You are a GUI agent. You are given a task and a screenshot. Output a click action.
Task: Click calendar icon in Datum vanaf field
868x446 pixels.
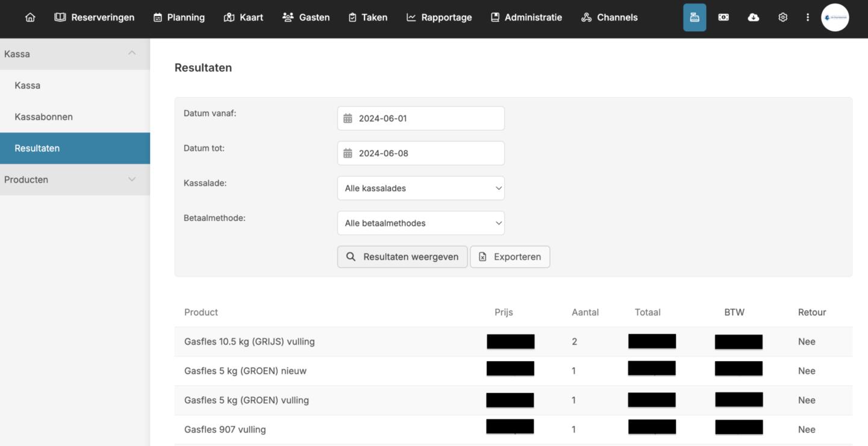coord(348,119)
